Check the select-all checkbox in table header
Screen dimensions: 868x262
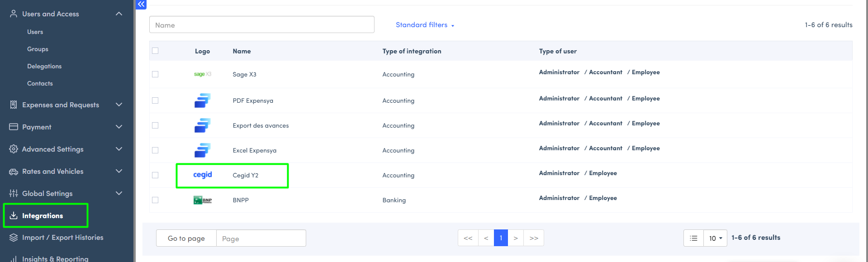pos(155,51)
